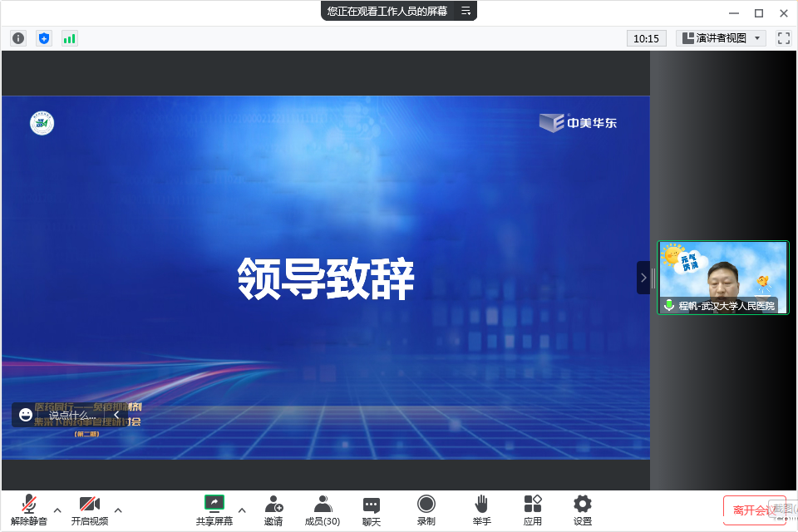The image size is (798, 532).
Task: Expand audio options arrow beside microphone
Action: point(57,510)
